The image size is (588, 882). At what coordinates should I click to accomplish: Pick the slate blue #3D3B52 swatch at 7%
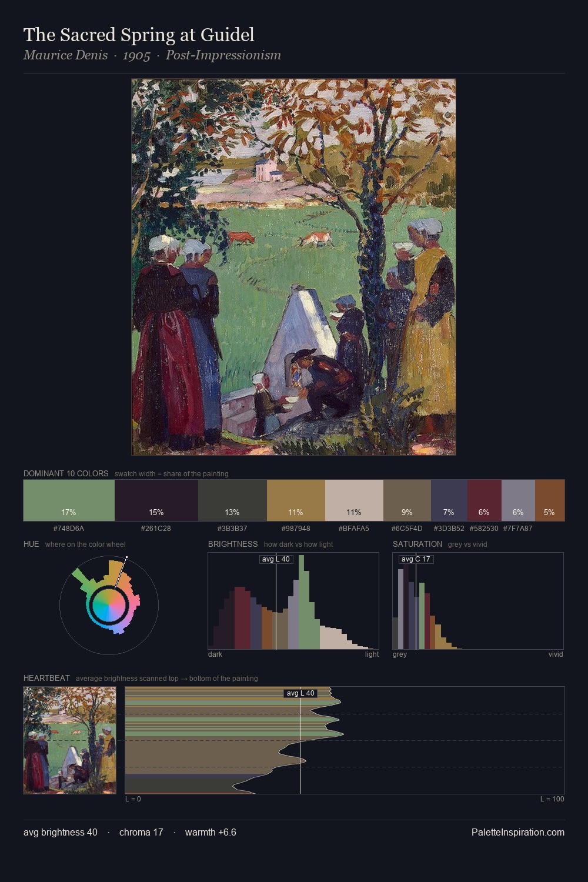coord(449,500)
